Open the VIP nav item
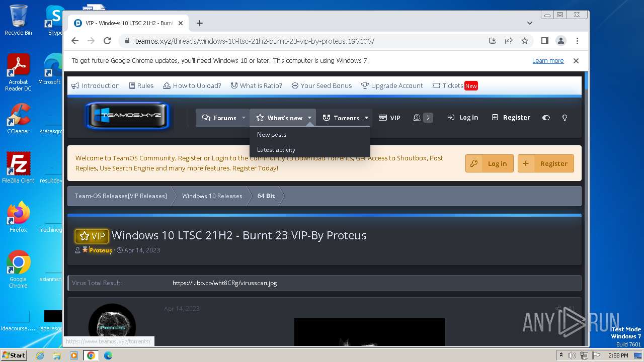 (x=389, y=118)
